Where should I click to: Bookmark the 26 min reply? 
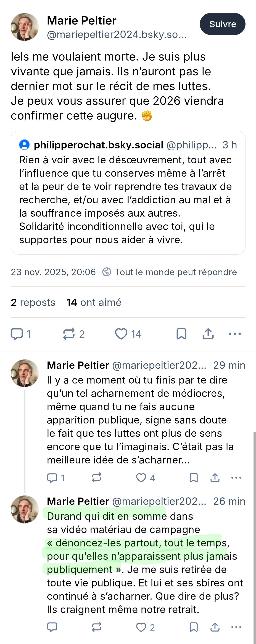(x=194, y=627)
